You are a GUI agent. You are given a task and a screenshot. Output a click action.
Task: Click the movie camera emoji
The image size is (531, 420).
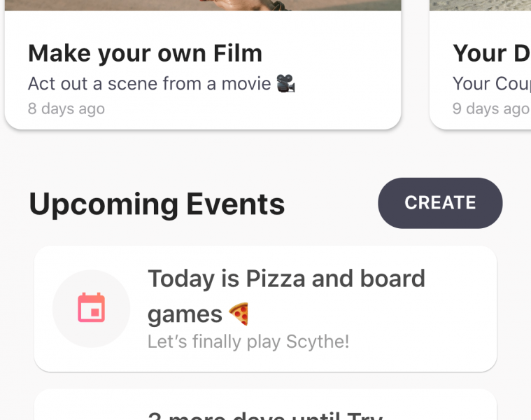click(285, 84)
